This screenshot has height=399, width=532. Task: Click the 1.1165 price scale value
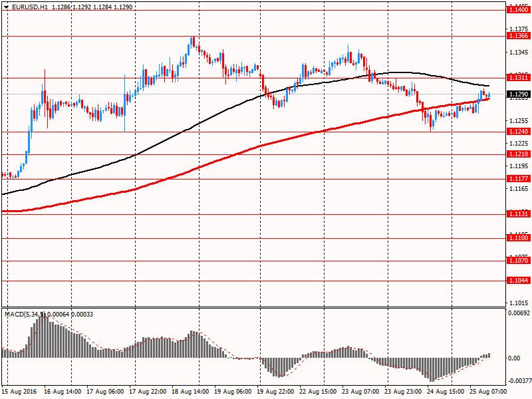(519, 189)
